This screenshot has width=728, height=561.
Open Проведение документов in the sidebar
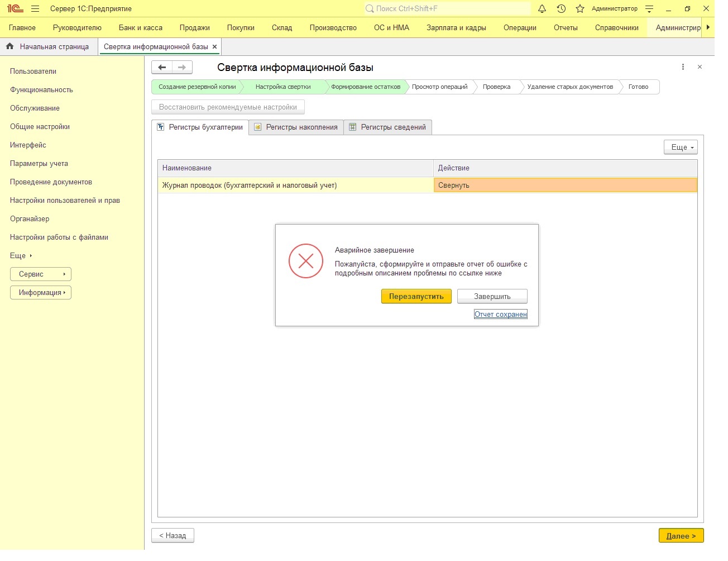click(x=51, y=182)
